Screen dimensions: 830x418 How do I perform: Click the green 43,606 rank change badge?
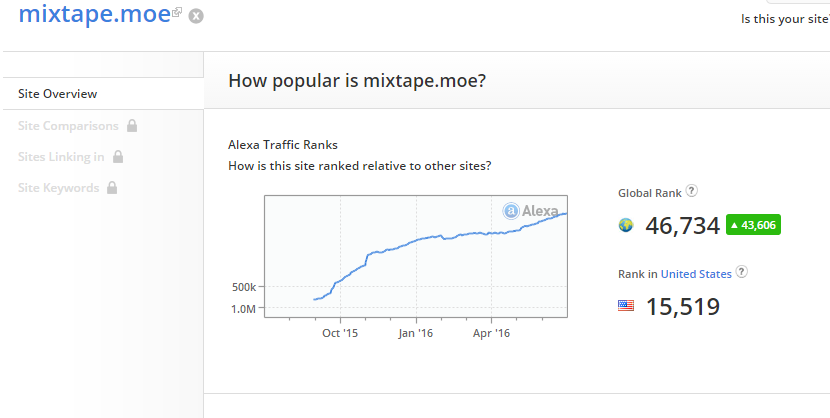coord(753,225)
